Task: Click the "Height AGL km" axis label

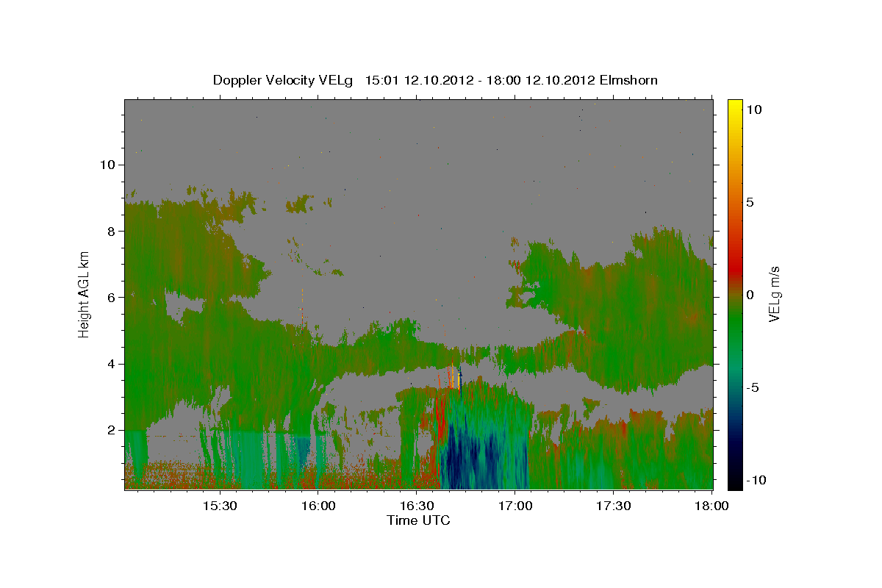Action: tap(84, 294)
